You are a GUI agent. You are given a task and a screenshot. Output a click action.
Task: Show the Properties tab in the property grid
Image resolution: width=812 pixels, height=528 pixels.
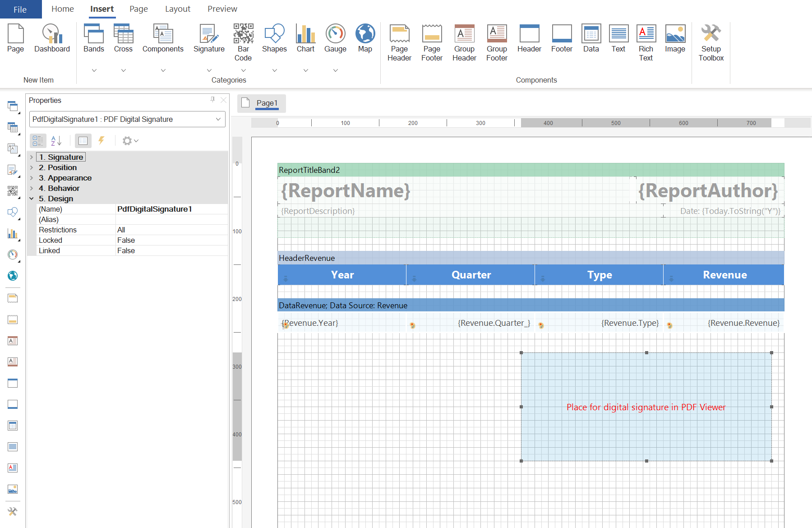point(83,141)
